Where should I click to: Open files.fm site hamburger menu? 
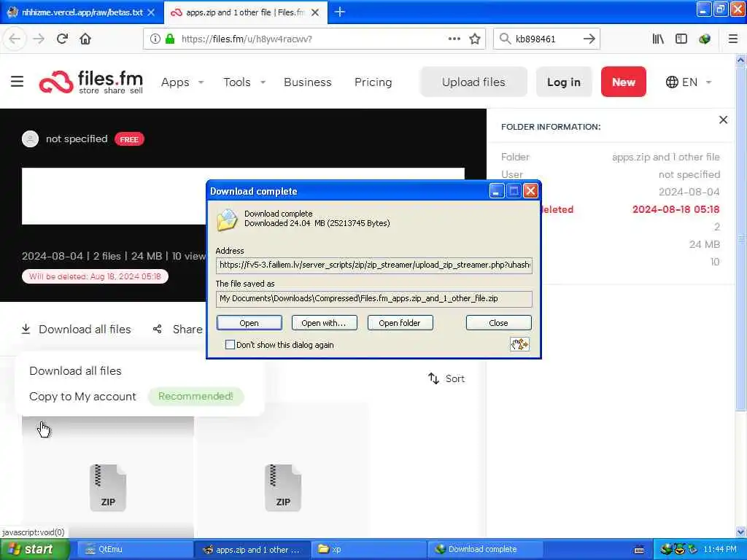[18, 82]
